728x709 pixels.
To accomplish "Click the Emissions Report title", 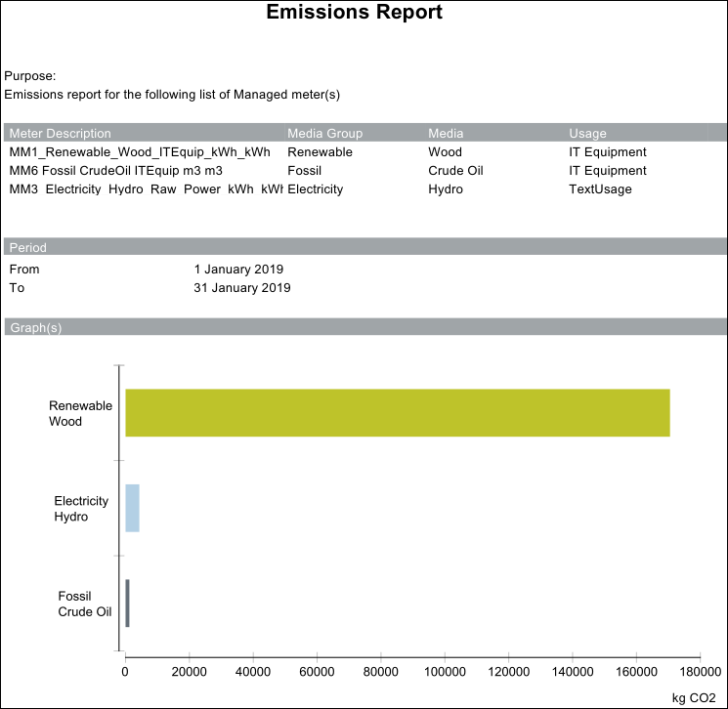I will (x=354, y=13).
